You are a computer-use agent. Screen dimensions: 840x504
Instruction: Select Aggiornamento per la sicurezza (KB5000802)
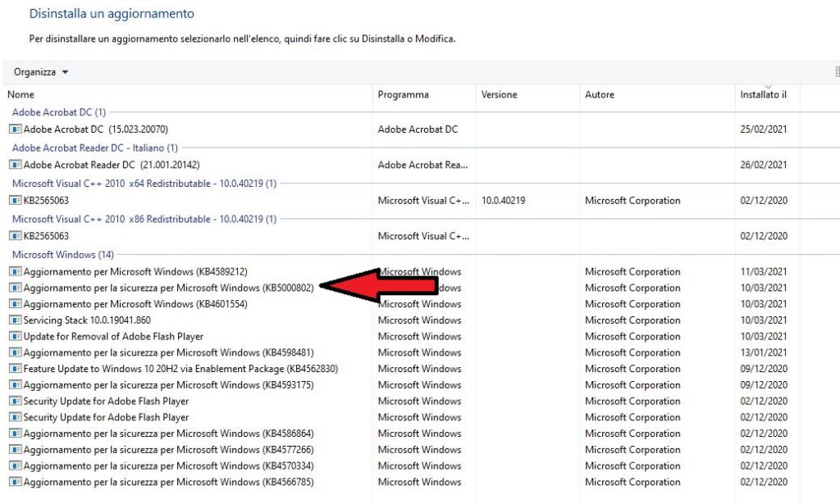point(169,288)
